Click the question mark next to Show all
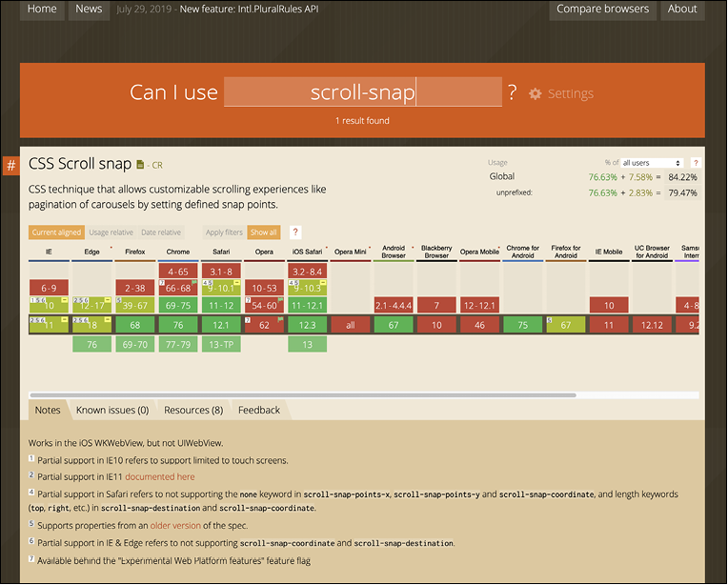Viewport: 728px width, 585px height. (x=295, y=232)
